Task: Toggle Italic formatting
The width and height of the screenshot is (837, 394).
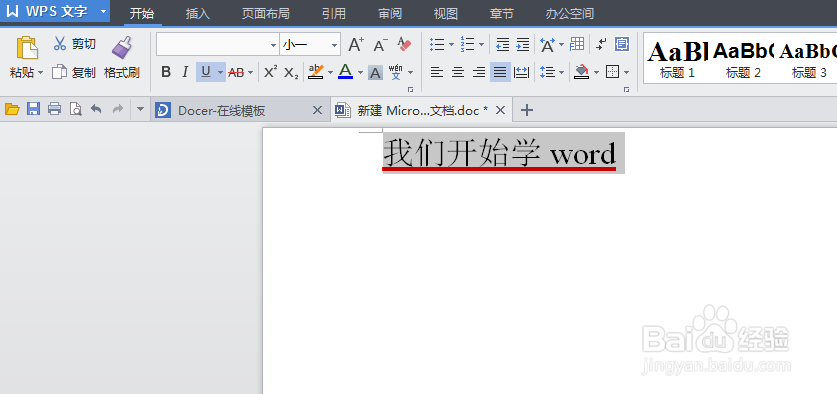Action: 185,72
